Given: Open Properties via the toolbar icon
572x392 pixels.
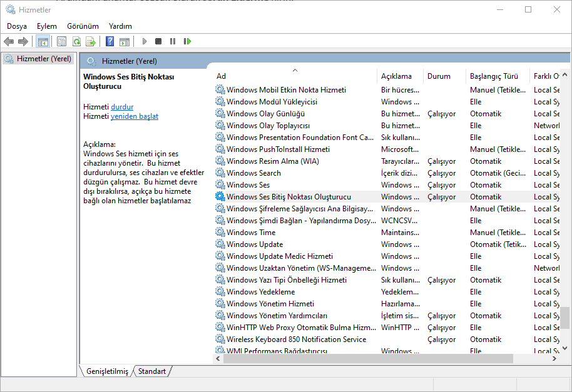Looking at the screenshot, I should [x=61, y=41].
